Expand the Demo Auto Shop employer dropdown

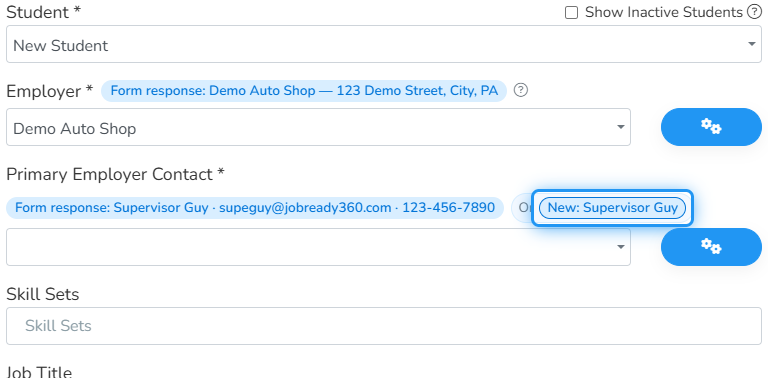click(x=318, y=127)
